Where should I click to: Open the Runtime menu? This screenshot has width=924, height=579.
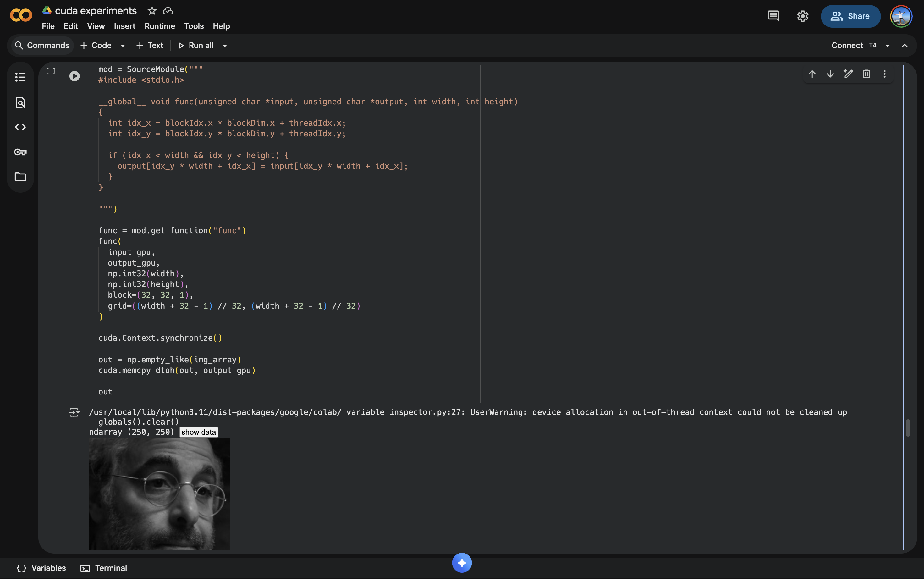[x=160, y=26]
